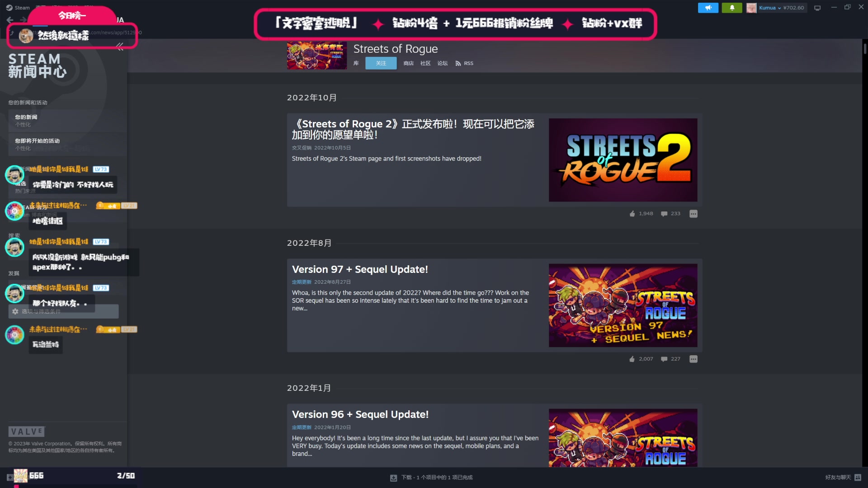Click the friends list icon bottom right
Image resolution: width=868 pixels, height=488 pixels.
pyautogui.click(x=858, y=478)
